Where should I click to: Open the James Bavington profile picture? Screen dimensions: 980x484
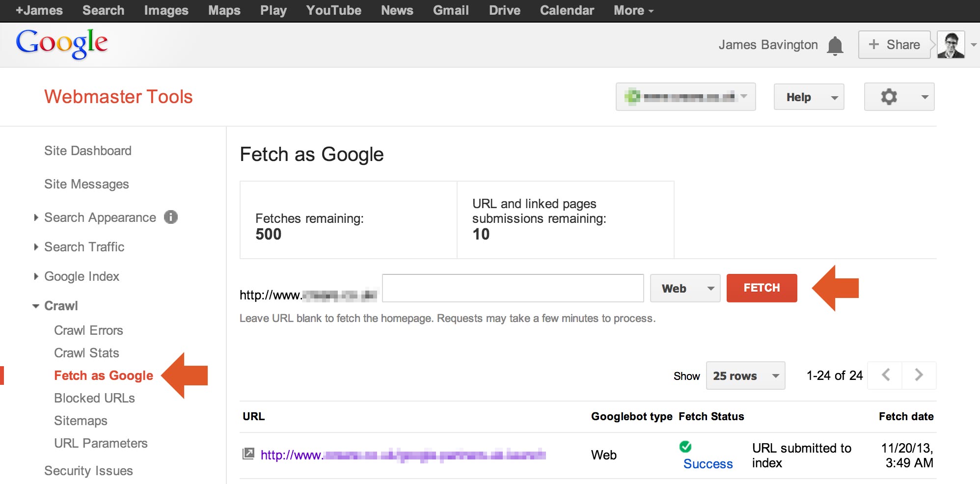(x=951, y=45)
